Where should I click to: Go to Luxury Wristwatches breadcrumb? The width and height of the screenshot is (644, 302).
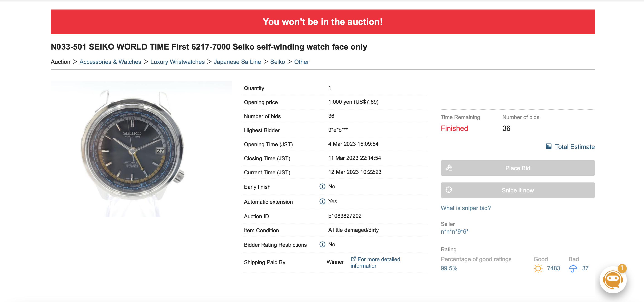(x=178, y=62)
